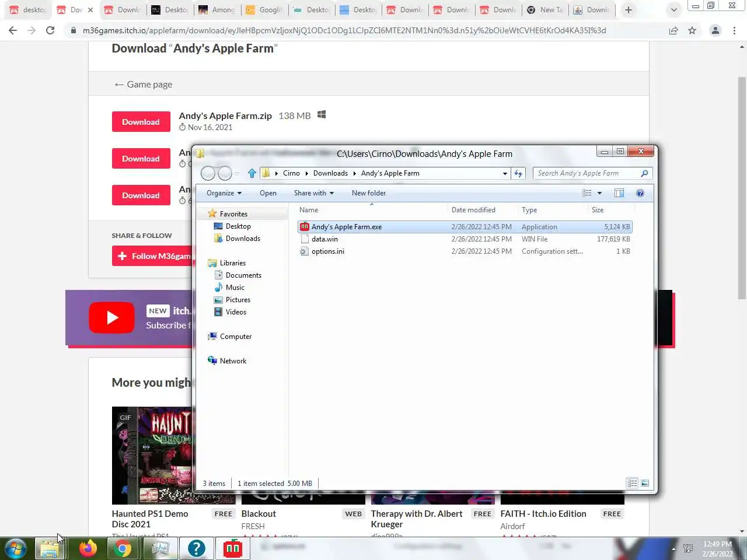Click the Explorer help question icon
Screen dimensions: 747x560
(640, 193)
